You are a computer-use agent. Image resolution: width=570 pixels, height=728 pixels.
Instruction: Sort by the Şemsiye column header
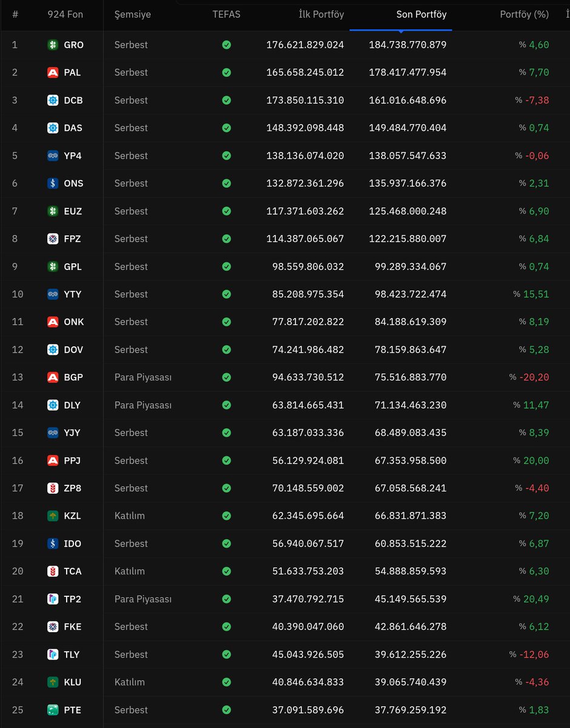coord(133,14)
